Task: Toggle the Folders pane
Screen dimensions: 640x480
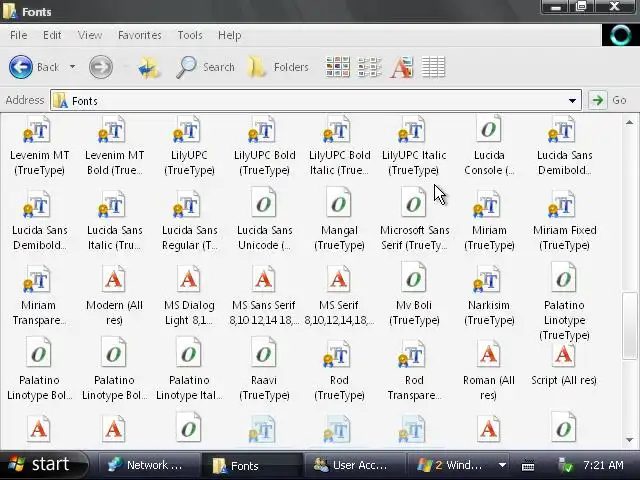Action: pyautogui.click(x=278, y=67)
